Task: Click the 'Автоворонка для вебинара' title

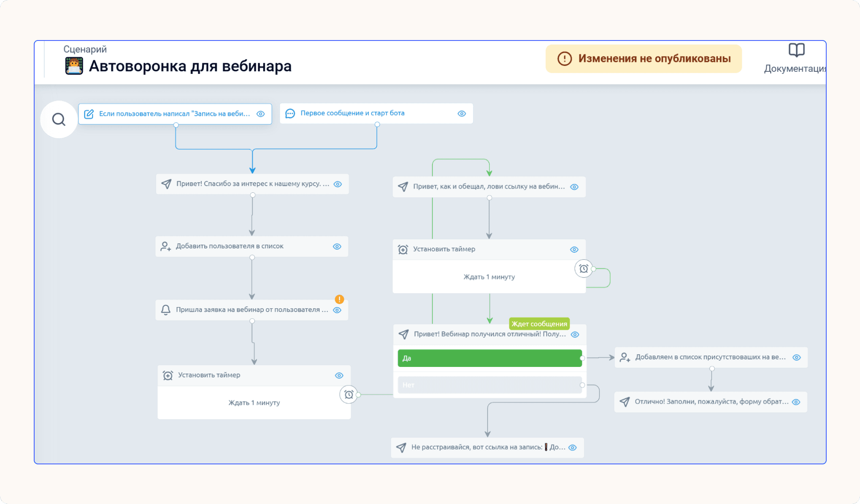Action: [x=190, y=66]
